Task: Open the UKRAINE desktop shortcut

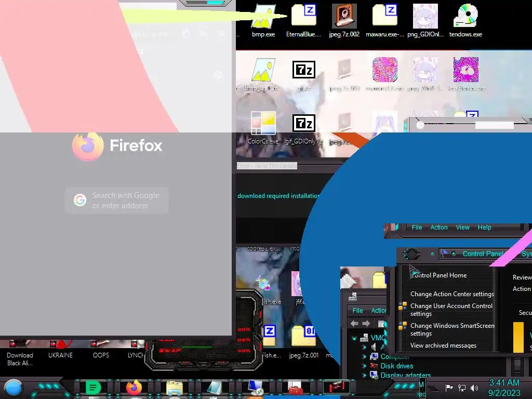Action: pyautogui.click(x=60, y=349)
